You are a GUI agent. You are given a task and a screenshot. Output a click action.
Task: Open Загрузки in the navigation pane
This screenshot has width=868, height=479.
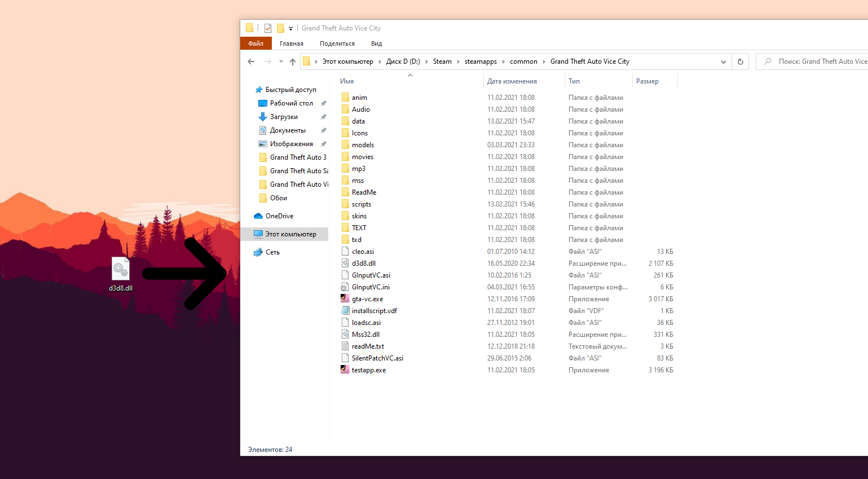click(x=284, y=117)
